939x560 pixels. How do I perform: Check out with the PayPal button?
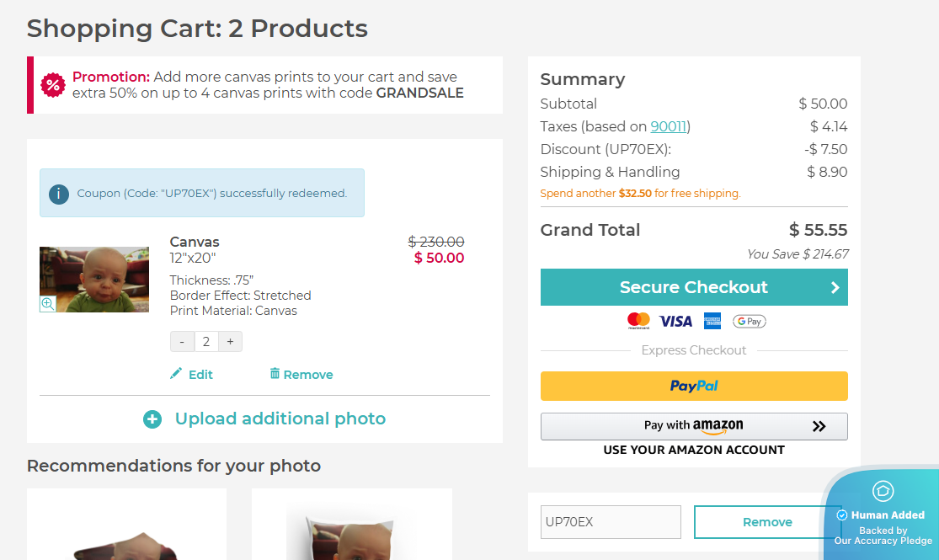click(694, 386)
